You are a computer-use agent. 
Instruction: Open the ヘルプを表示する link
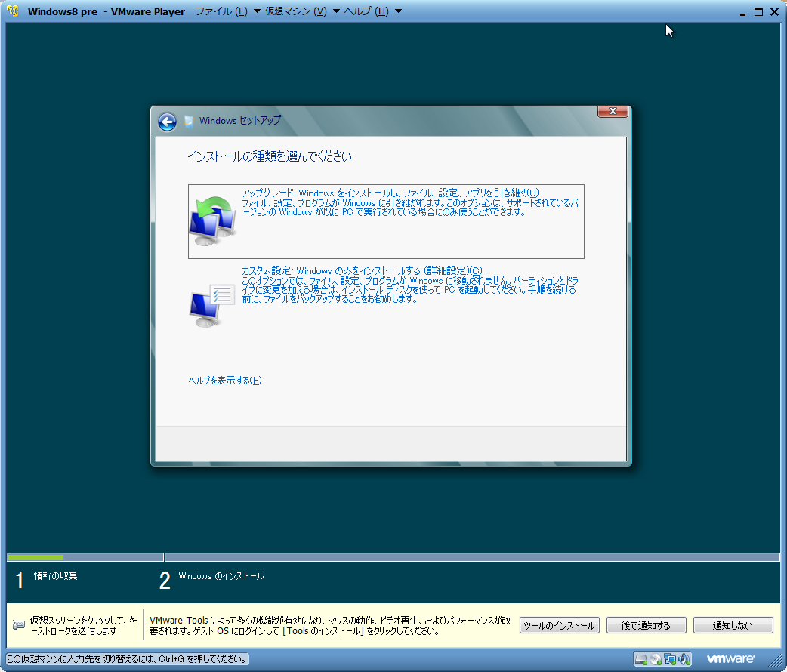point(225,381)
